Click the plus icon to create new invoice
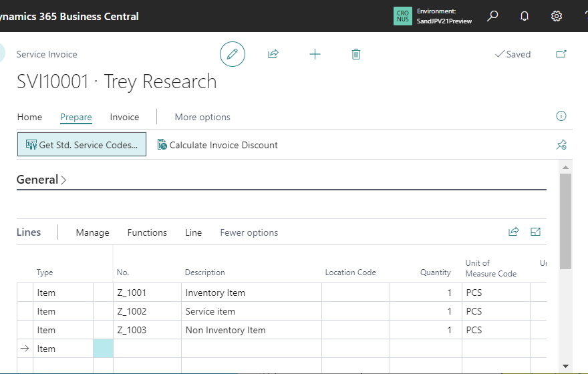The height and width of the screenshot is (374, 588). click(315, 54)
